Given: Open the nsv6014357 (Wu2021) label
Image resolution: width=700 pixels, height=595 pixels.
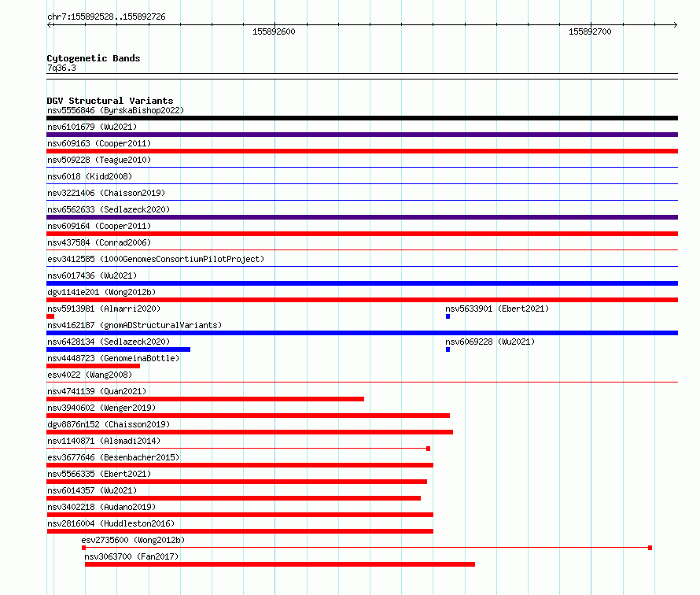Looking at the screenshot, I should coord(92,490).
